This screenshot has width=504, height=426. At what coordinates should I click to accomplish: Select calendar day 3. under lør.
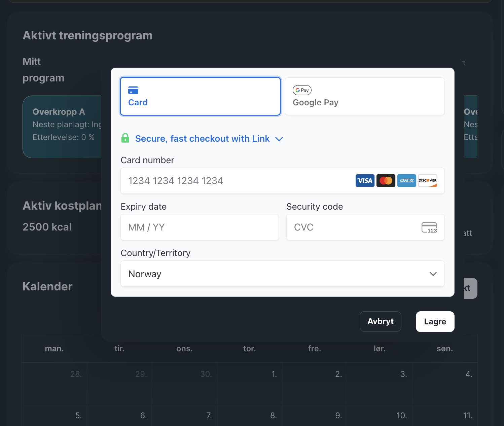pyautogui.click(x=380, y=383)
